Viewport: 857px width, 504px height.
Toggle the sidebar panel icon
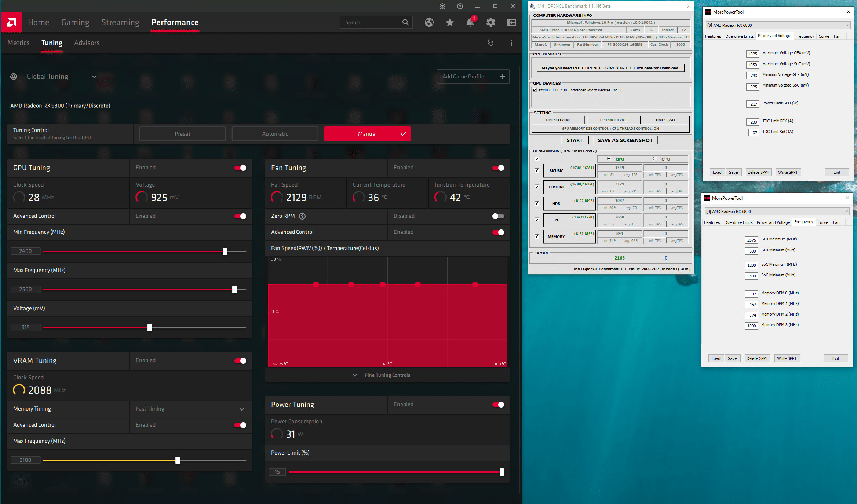[511, 22]
